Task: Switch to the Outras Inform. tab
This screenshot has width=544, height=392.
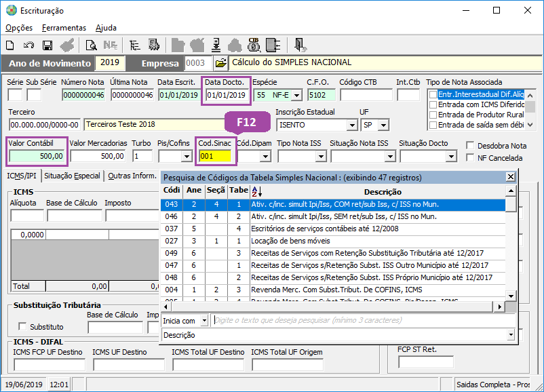Action: 132,176
